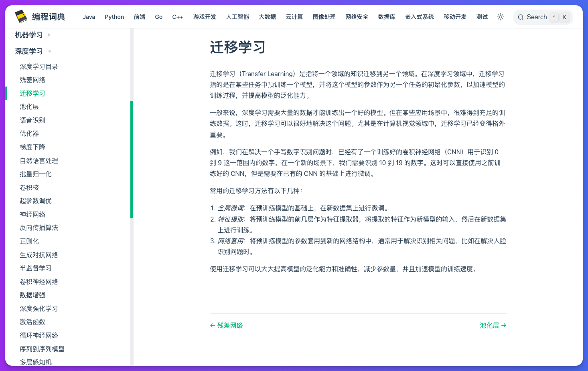Collapse the 深度学习 section

click(x=29, y=51)
